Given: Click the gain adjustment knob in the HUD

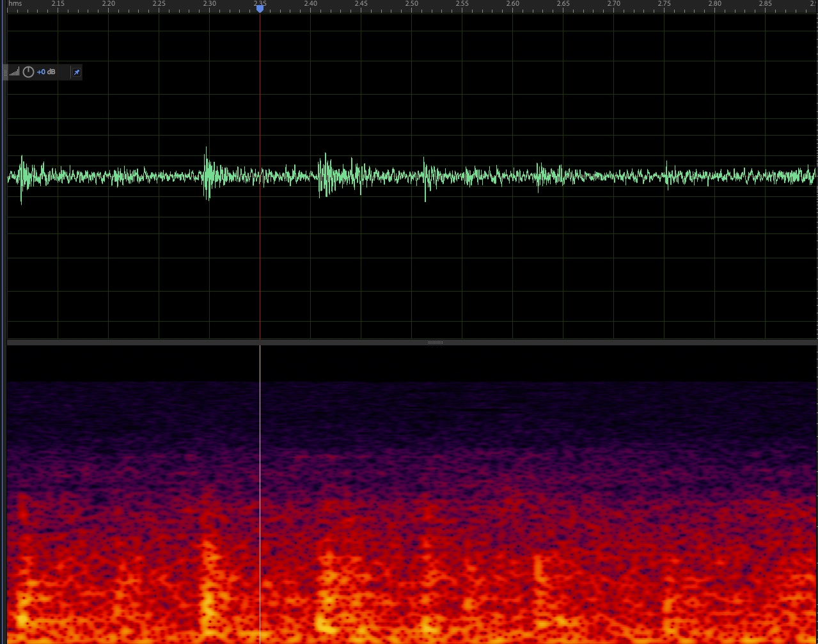Looking at the screenshot, I should click(28, 72).
